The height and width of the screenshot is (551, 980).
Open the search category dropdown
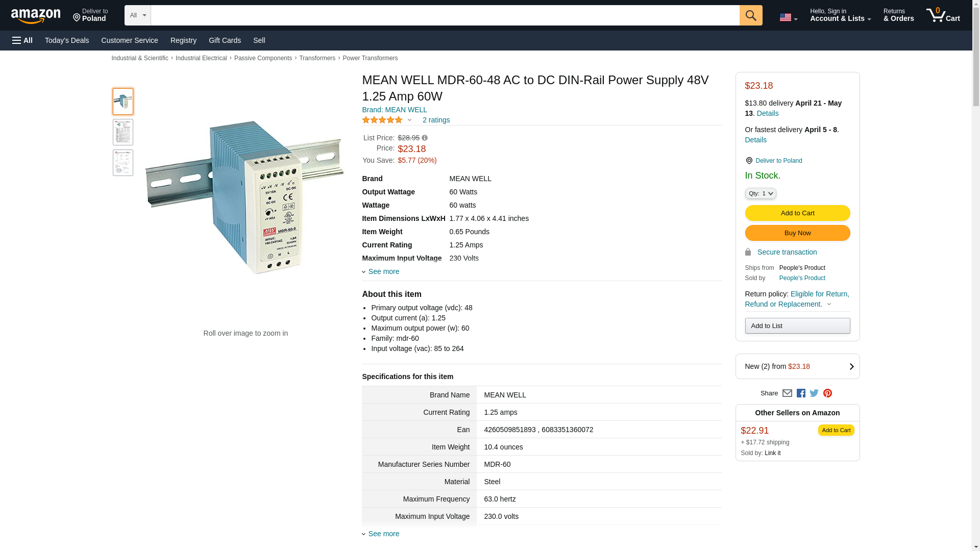pyautogui.click(x=137, y=15)
